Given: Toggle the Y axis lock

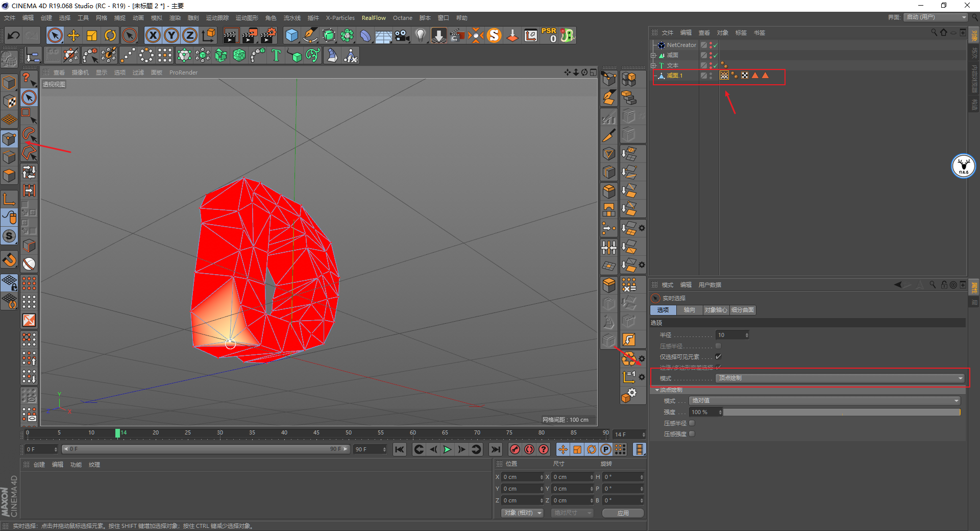Looking at the screenshot, I should point(171,35).
